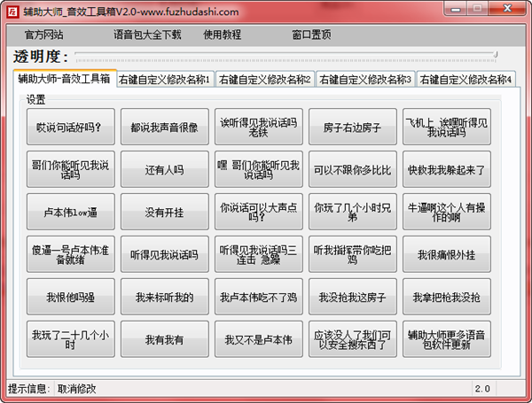Screen dimensions: 532x403
Task: Play the 还有人吗 sound
Action: click(165, 169)
